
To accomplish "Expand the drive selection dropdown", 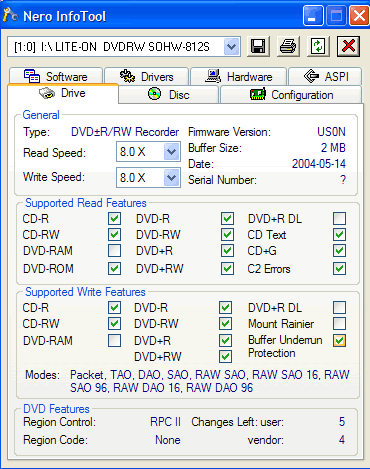I will [232, 47].
